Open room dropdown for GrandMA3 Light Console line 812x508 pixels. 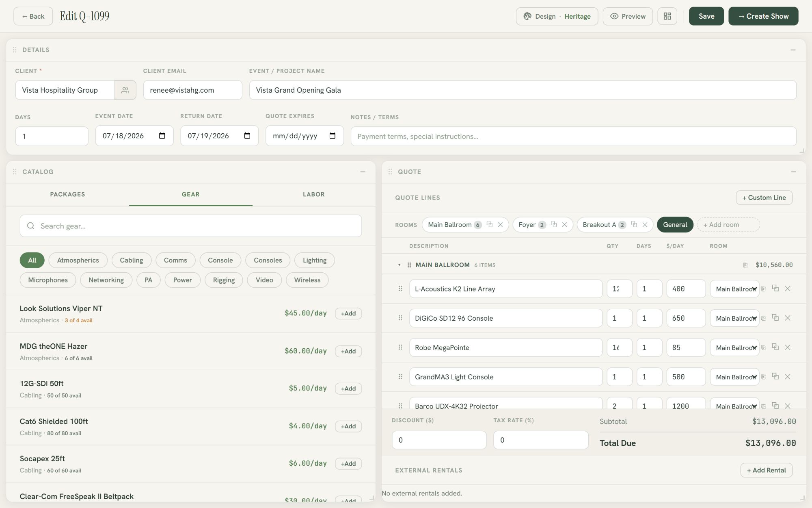click(734, 376)
